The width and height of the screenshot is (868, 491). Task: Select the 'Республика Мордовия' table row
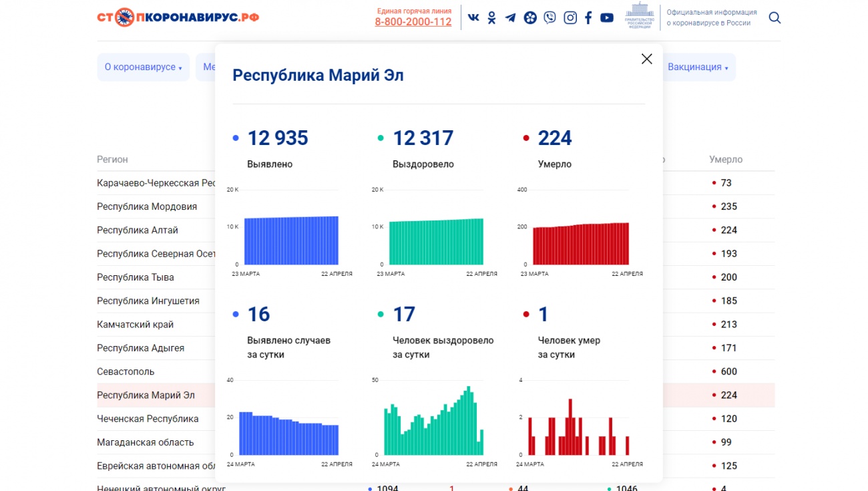point(147,206)
